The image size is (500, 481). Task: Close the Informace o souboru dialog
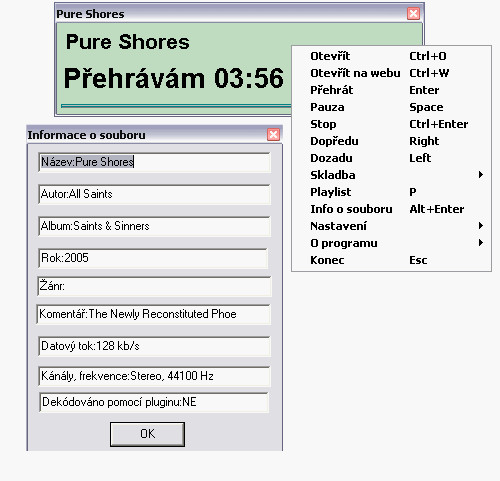[x=273, y=135]
